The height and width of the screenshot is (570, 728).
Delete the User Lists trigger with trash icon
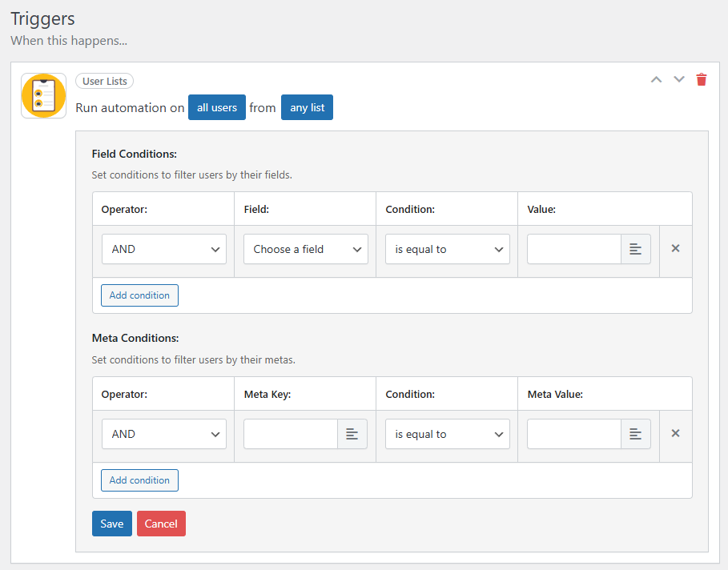click(x=702, y=79)
